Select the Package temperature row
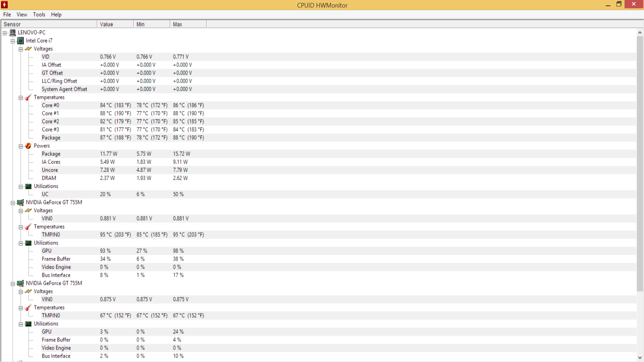This screenshot has width=644, height=362. [x=338, y=137]
